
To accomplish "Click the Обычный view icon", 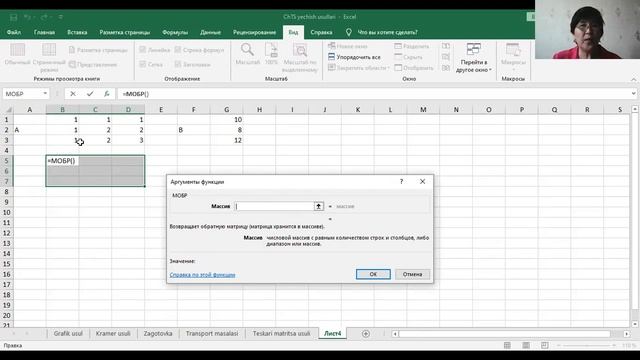I will pos(17,50).
